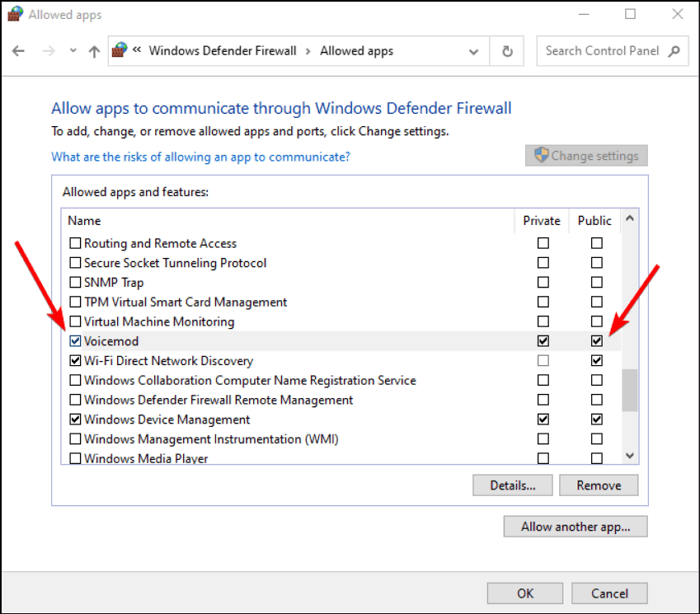Click the Control Panel icon in address bar

(x=121, y=51)
